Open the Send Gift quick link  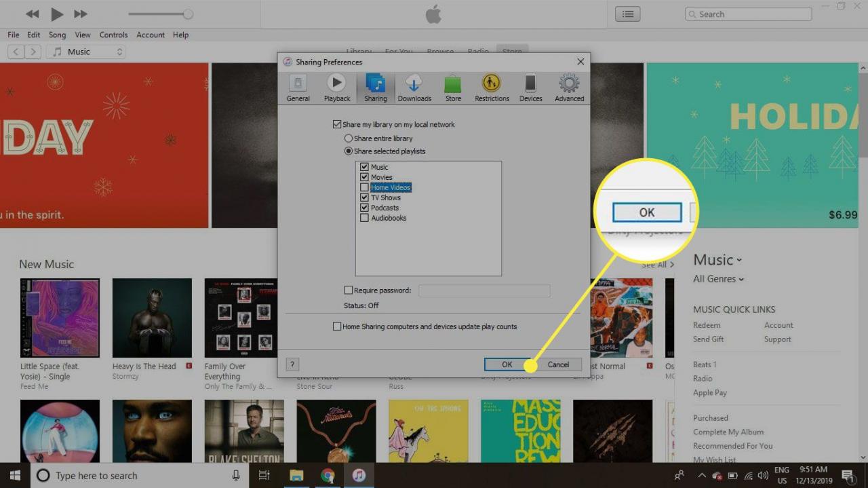pyautogui.click(x=709, y=339)
